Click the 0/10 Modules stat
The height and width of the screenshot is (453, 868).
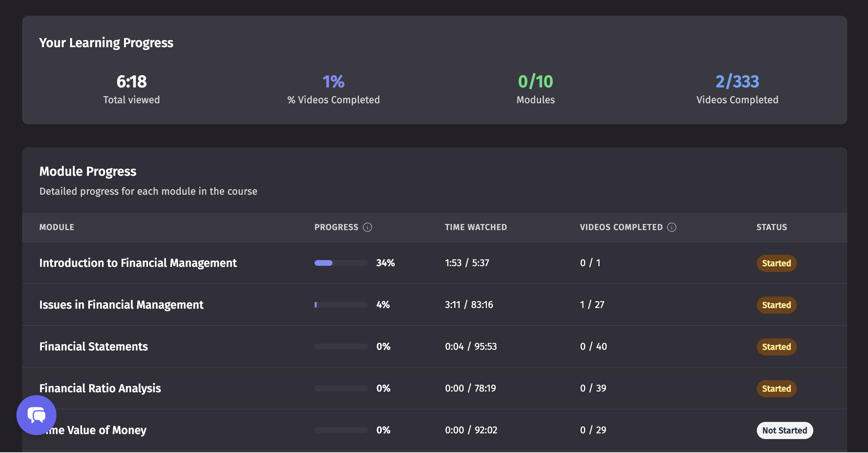536,81
